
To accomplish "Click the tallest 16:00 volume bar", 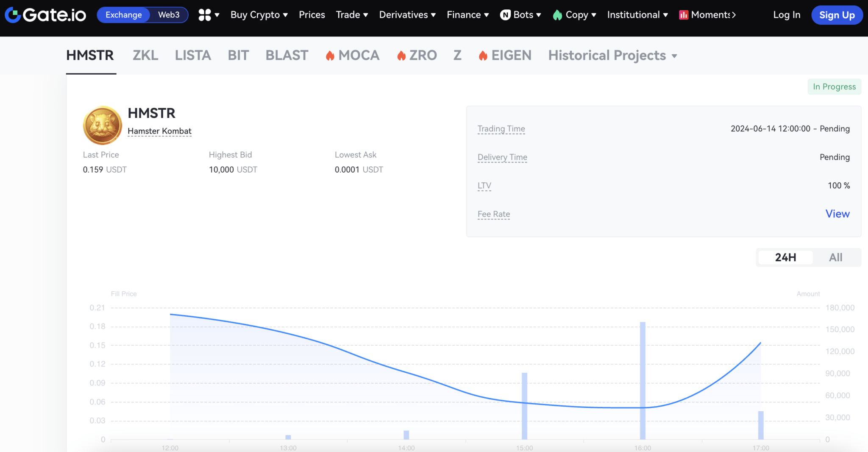I will 643,380.
